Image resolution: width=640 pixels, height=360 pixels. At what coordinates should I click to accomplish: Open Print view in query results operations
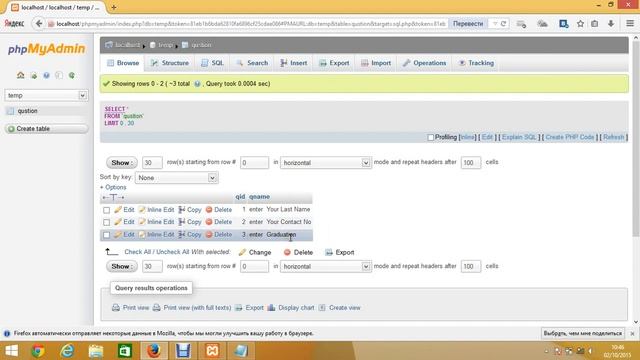click(x=131, y=308)
